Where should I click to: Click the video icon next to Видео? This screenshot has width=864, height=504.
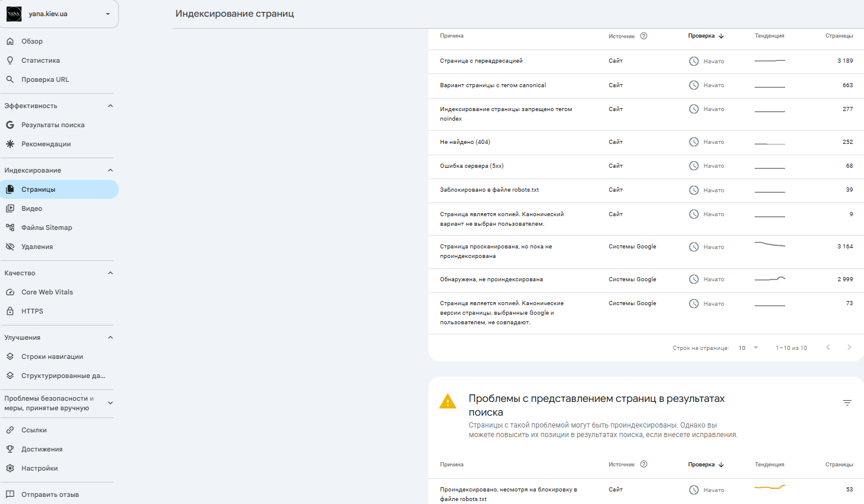pyautogui.click(x=10, y=208)
